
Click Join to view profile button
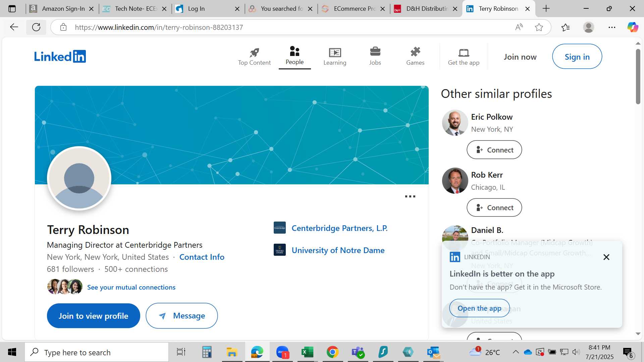pyautogui.click(x=94, y=316)
